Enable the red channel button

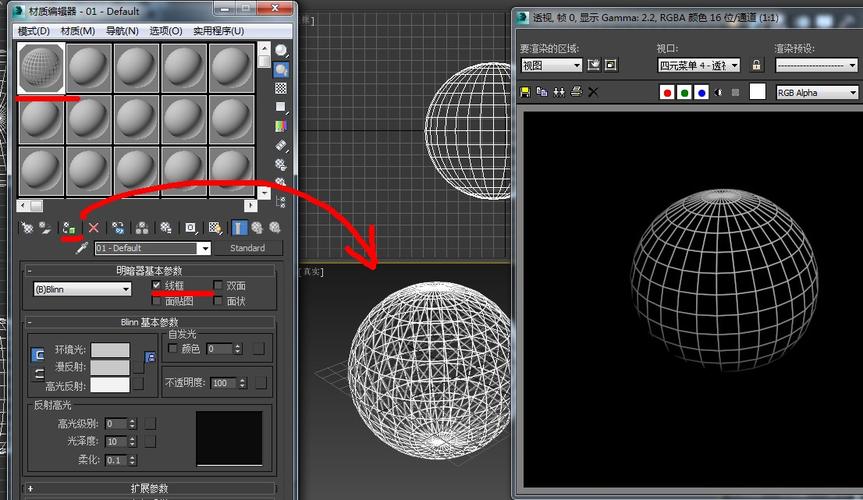[667, 93]
